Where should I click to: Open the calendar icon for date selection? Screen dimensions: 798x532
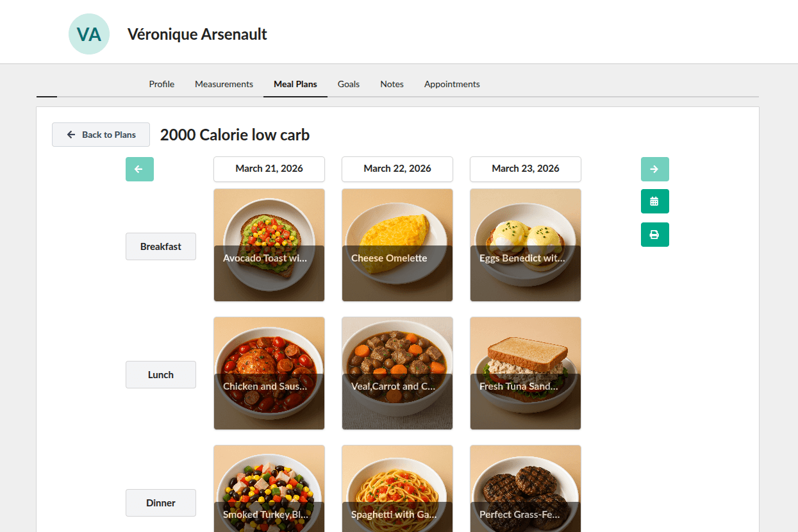tap(654, 201)
